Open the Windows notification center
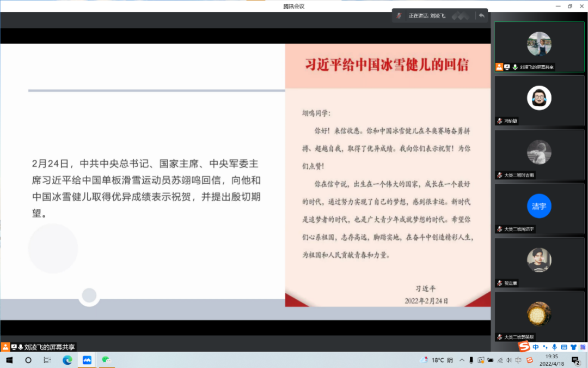Screen dimensions: 588x368 575,360
